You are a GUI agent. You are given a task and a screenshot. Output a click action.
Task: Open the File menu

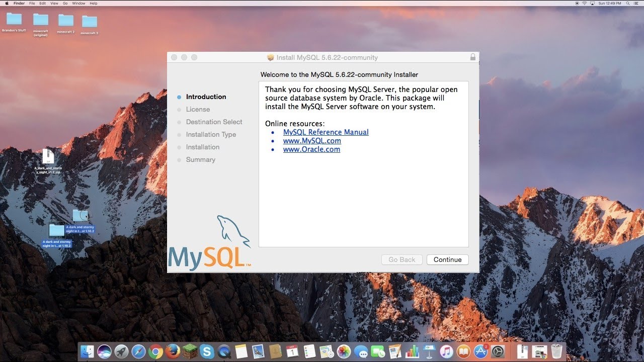(32, 3)
